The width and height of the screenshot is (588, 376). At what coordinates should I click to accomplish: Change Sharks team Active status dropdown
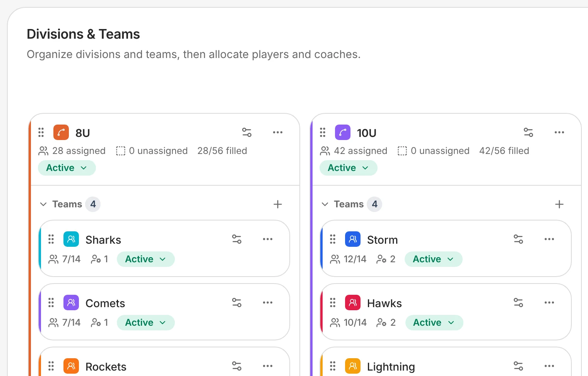coord(146,259)
